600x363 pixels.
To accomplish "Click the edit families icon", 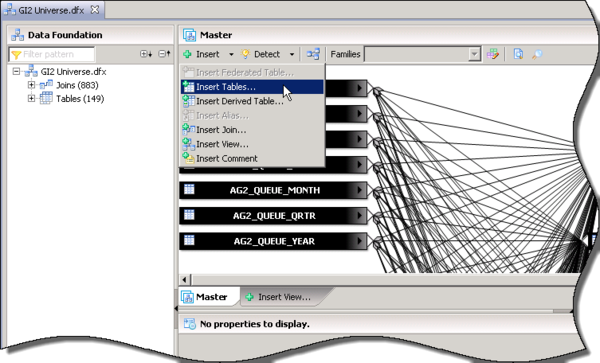I will (x=492, y=54).
